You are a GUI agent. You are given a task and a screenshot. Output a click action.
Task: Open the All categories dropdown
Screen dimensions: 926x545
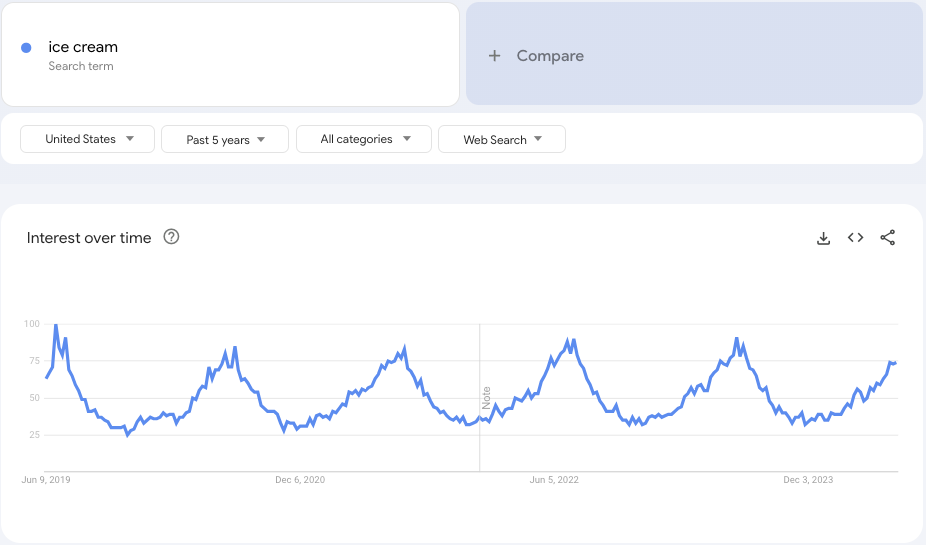pyautogui.click(x=364, y=139)
